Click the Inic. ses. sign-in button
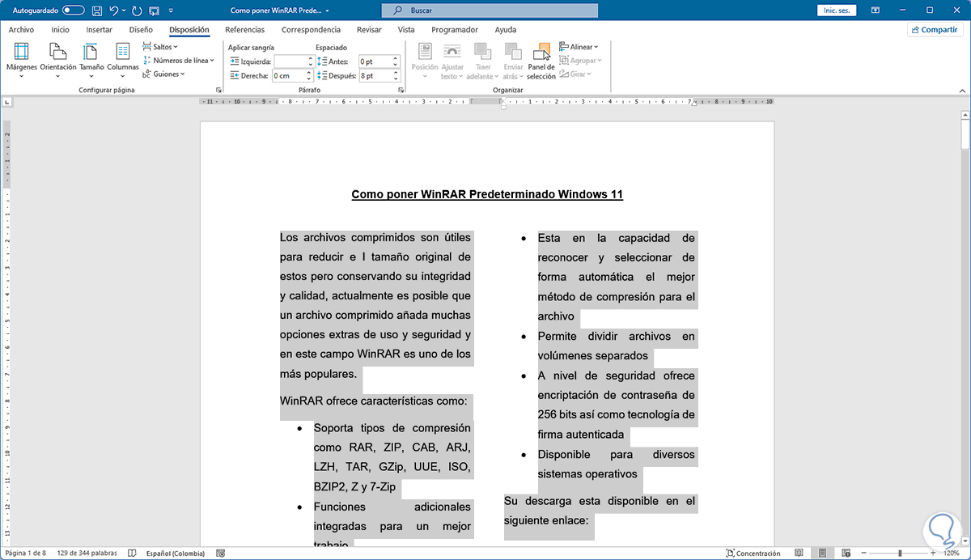 835,11
